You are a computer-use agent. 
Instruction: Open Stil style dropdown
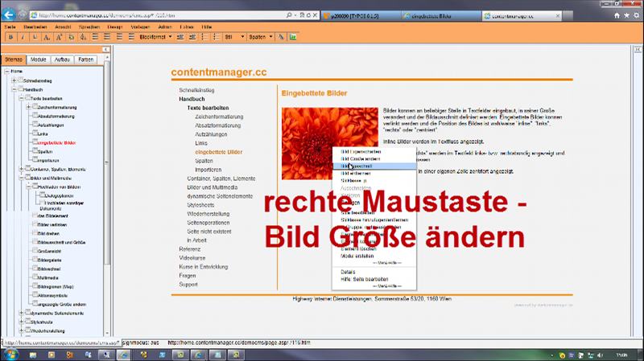pyautogui.click(x=234, y=37)
